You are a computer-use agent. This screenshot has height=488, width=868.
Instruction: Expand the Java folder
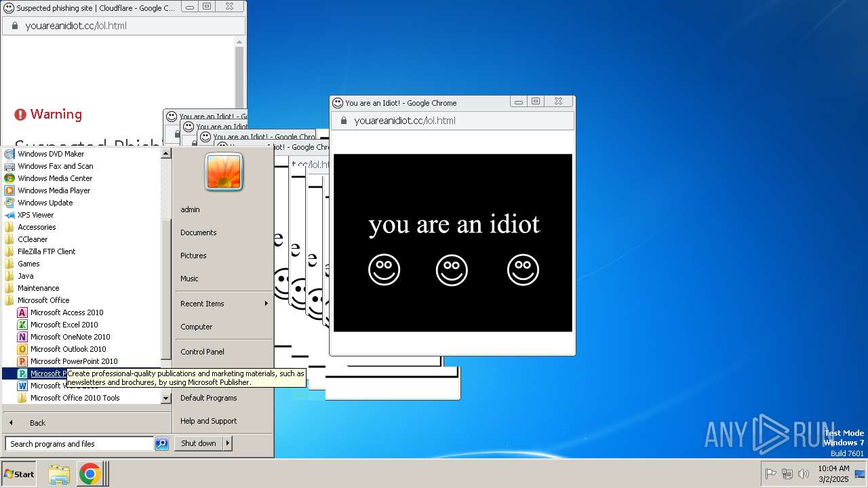coord(25,276)
